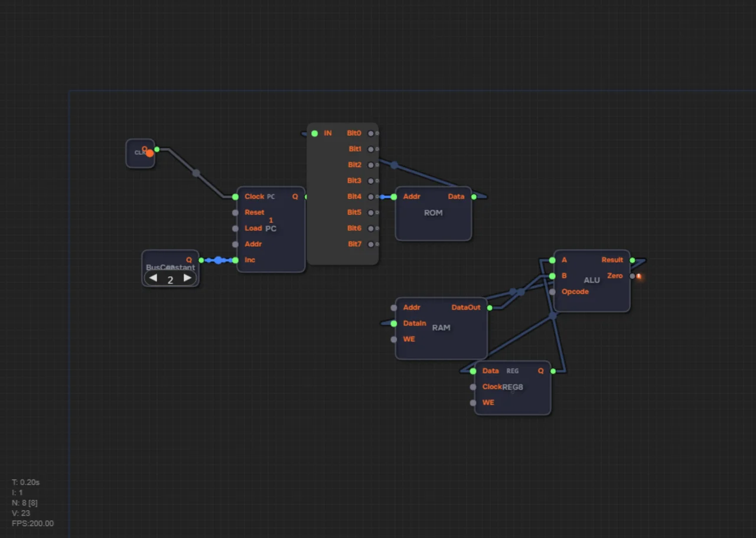756x538 pixels.
Task: Click the BusConstant increment right arrow
Action: tap(187, 278)
